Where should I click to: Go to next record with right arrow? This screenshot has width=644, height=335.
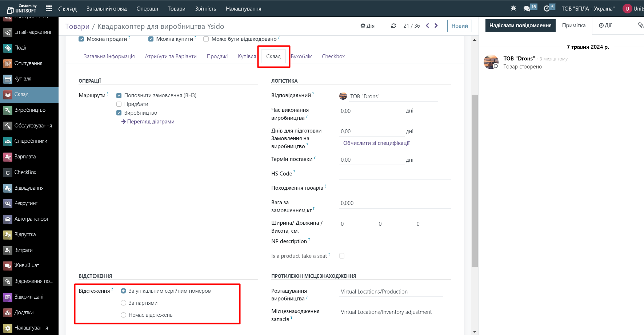pos(436,25)
